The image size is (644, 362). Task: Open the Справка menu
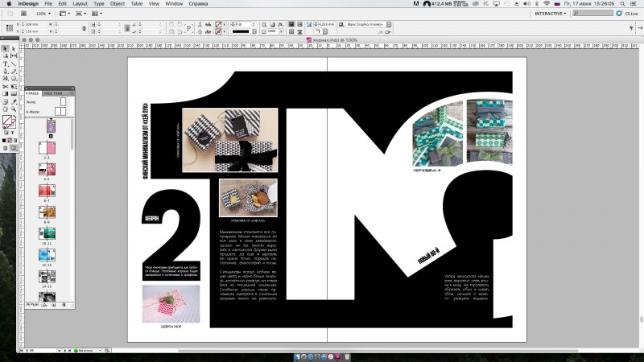(x=198, y=4)
